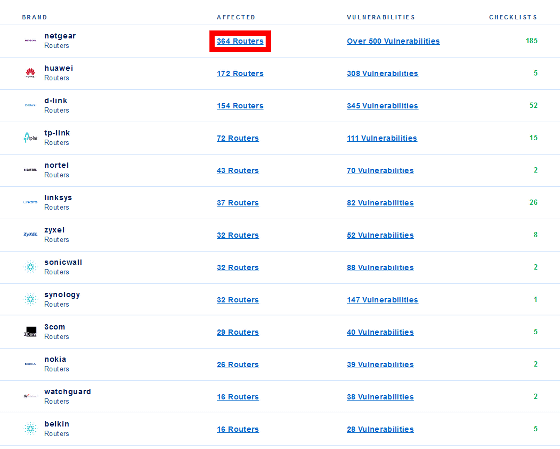The height and width of the screenshot is (449, 560).
Task: Click the d-link brand name
Action: 56,100
